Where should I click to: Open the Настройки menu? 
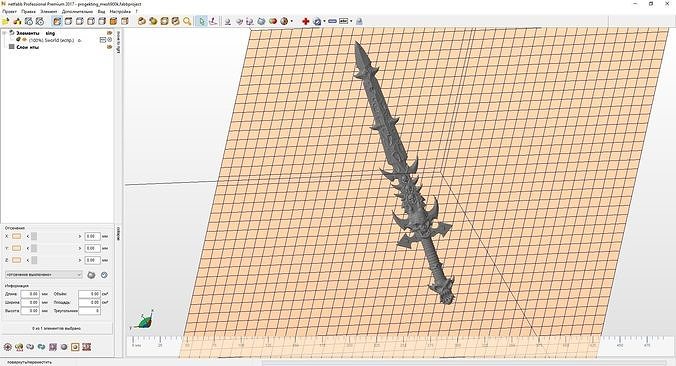120,12
